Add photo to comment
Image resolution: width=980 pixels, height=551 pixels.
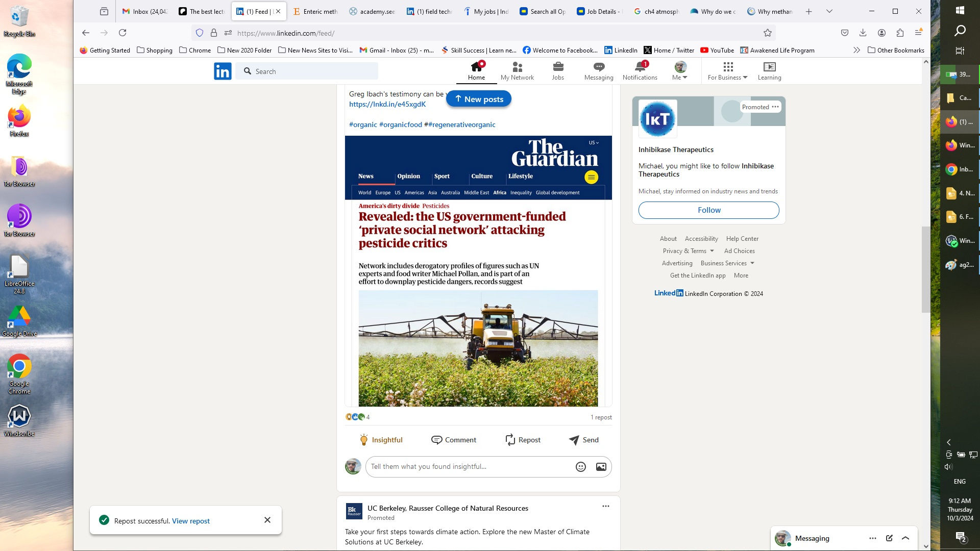point(601,467)
